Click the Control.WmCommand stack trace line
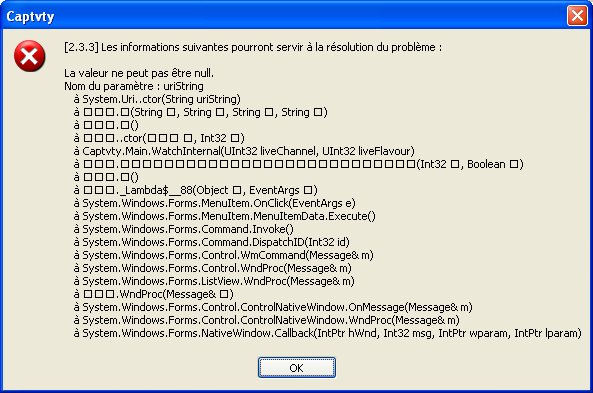593x393 pixels. (x=224, y=255)
